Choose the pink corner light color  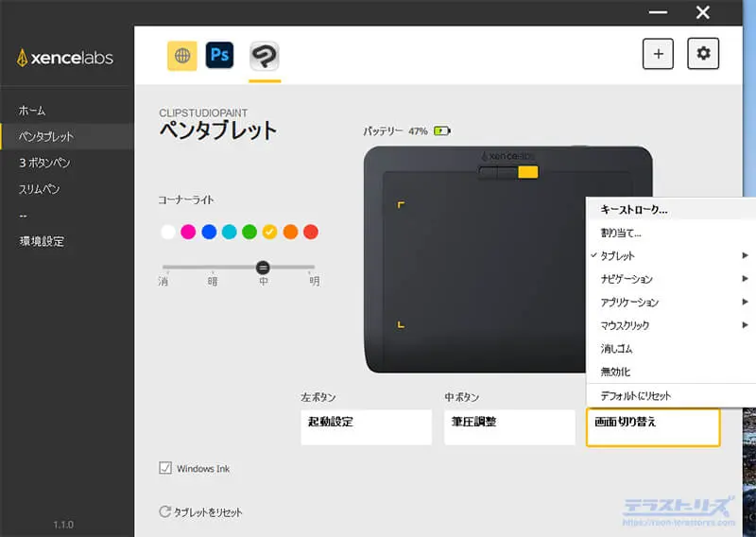point(188,232)
